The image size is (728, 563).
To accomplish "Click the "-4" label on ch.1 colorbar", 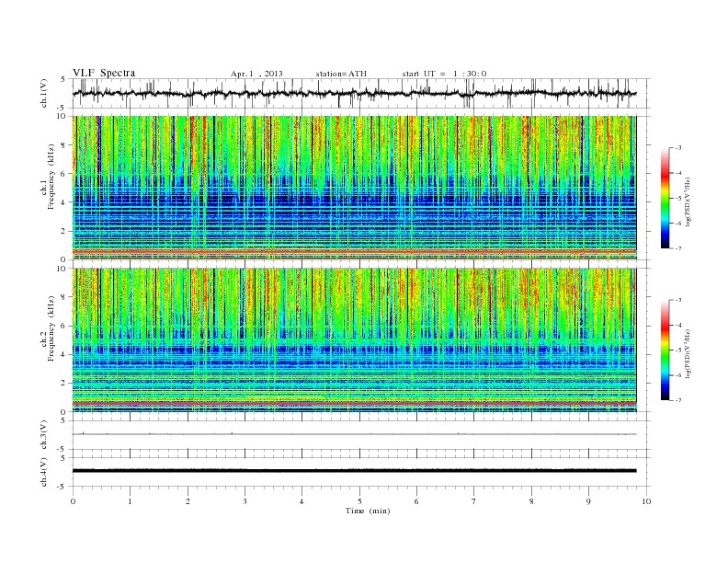I will 678,173.
